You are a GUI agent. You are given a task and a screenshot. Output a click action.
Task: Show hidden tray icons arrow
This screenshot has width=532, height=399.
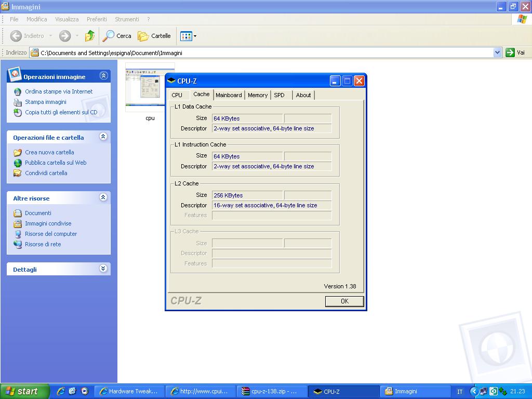tap(473, 392)
